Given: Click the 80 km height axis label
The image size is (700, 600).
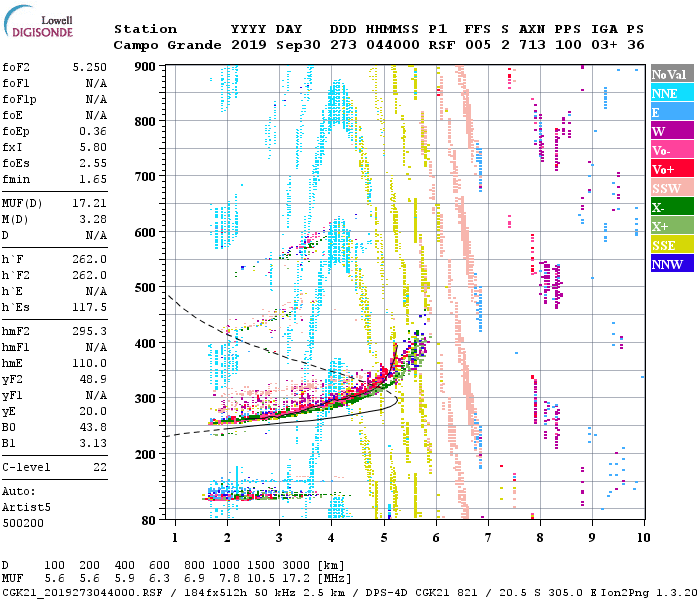Looking at the screenshot, I should [149, 520].
